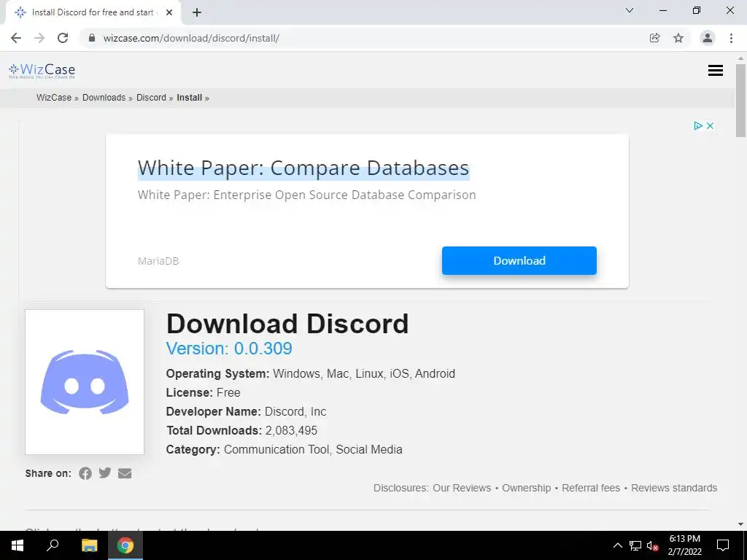
Task: Open the network tray icon
Action: [x=635, y=545]
